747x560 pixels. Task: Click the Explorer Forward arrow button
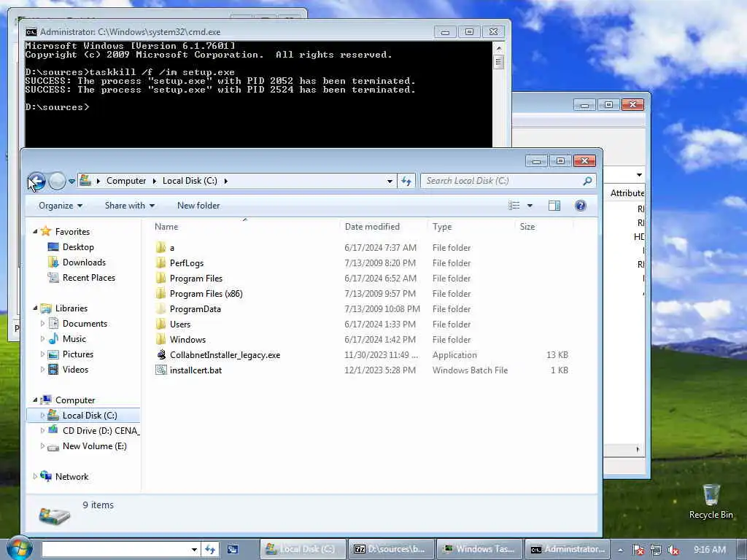[x=57, y=181]
